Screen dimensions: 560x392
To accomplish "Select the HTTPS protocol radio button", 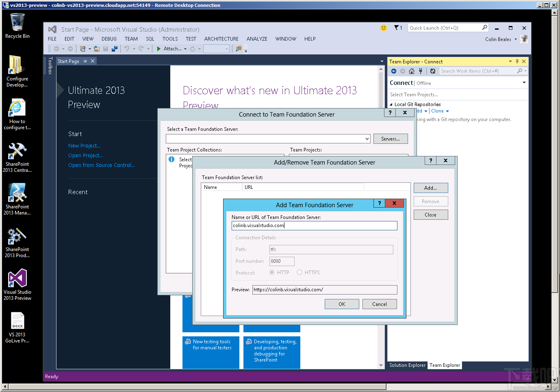I will point(300,273).
